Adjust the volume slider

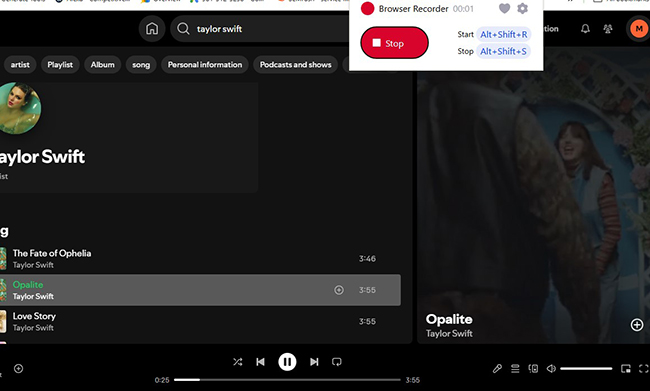click(586, 368)
